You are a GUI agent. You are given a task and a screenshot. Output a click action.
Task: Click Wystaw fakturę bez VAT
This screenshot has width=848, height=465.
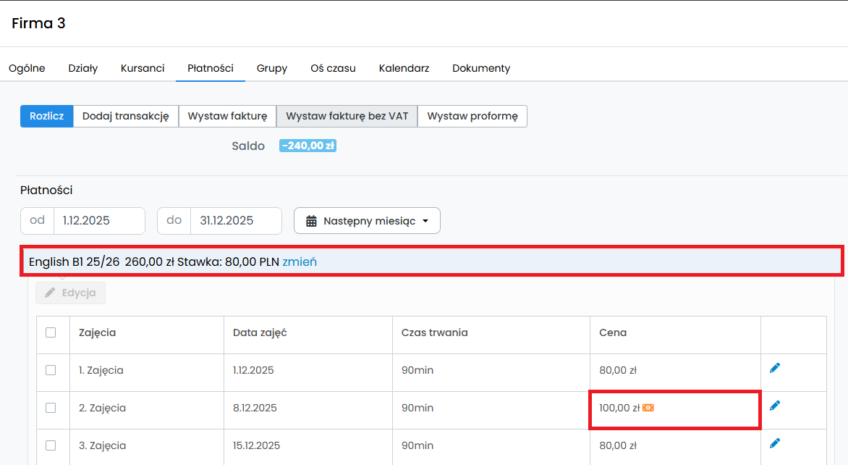(347, 116)
